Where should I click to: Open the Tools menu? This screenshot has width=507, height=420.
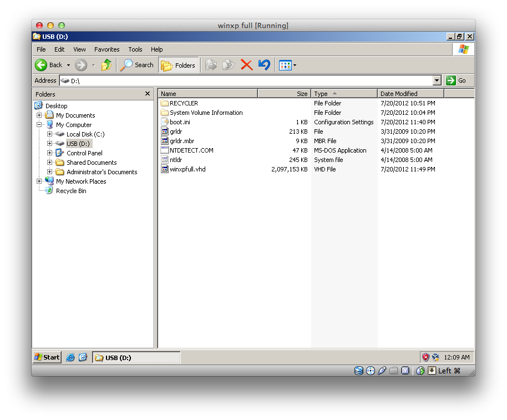click(x=135, y=49)
